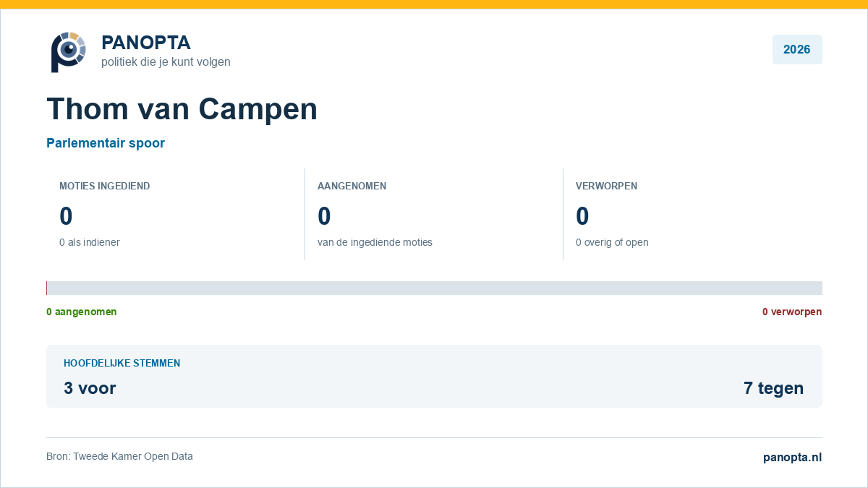Click the 7 tegen vote count
Screen dimensions: 868x488
(773, 388)
